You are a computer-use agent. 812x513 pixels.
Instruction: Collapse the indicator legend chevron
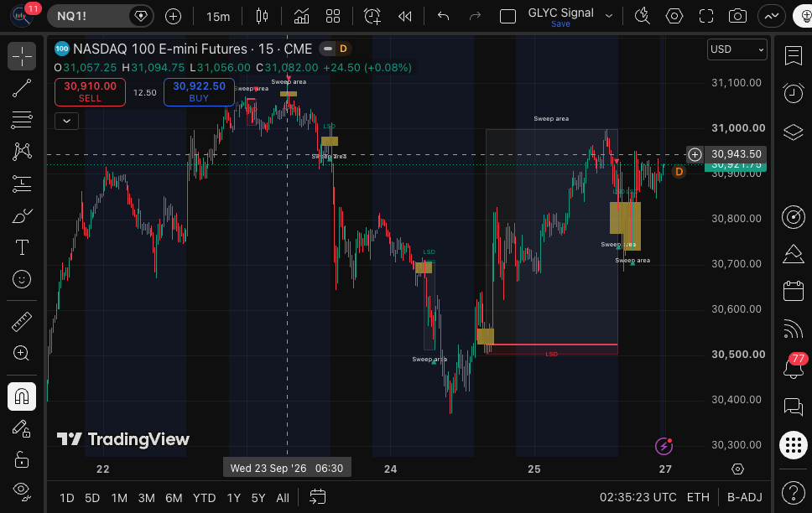(67, 122)
